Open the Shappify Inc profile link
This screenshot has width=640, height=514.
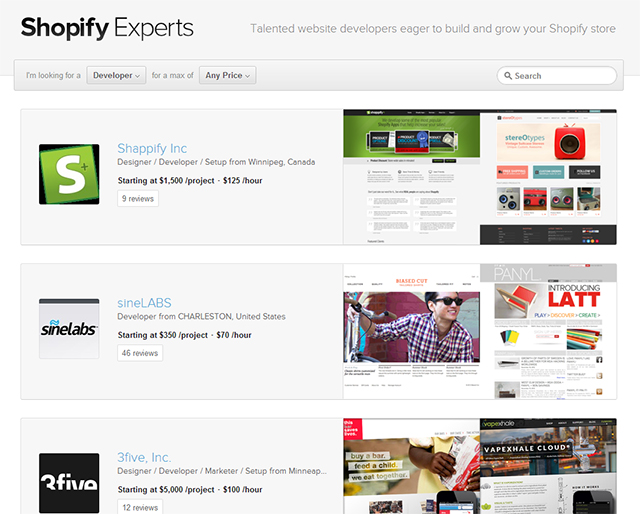152,148
